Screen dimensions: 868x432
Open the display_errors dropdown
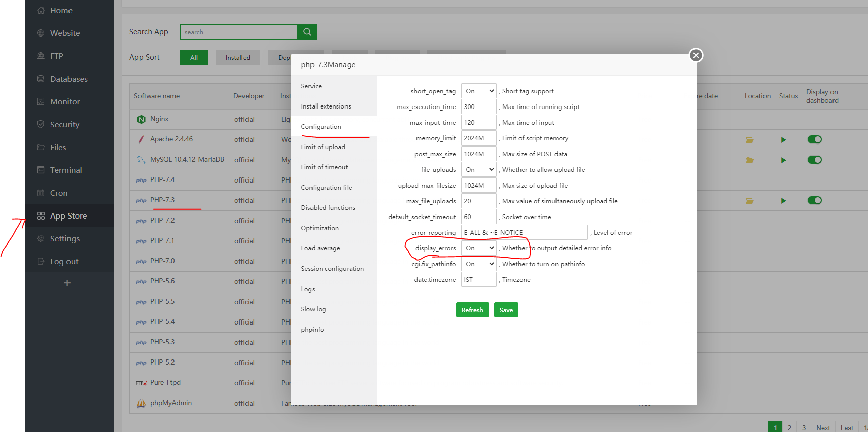coord(478,248)
